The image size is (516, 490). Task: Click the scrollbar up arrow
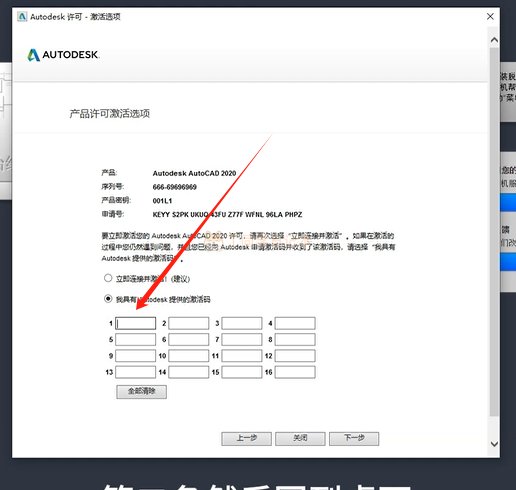[x=494, y=40]
